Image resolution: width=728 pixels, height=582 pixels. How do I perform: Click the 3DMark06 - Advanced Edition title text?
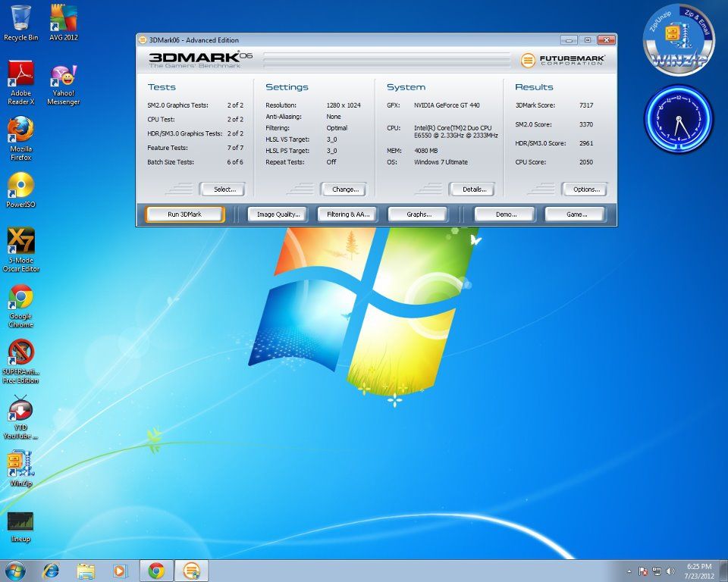pyautogui.click(x=193, y=40)
